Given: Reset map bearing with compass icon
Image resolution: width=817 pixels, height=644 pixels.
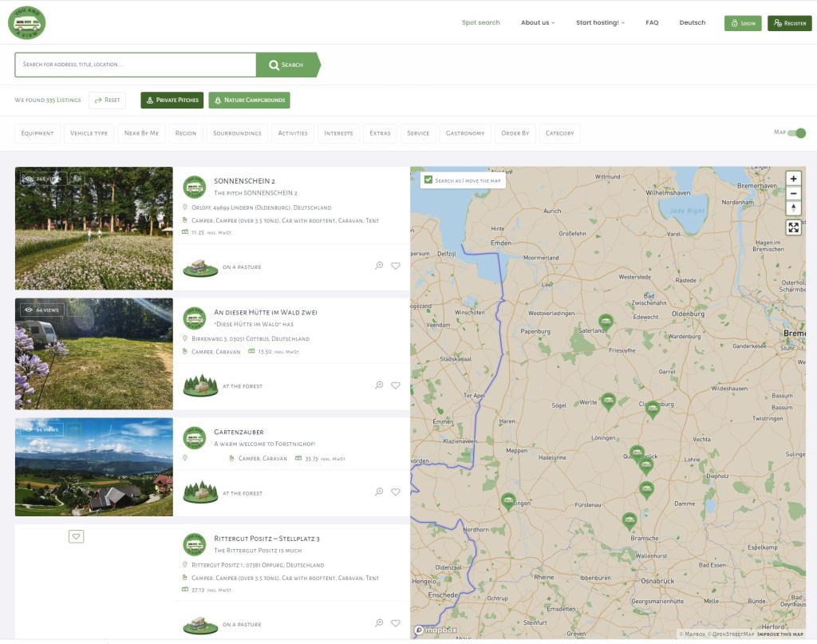Looking at the screenshot, I should point(793,208).
